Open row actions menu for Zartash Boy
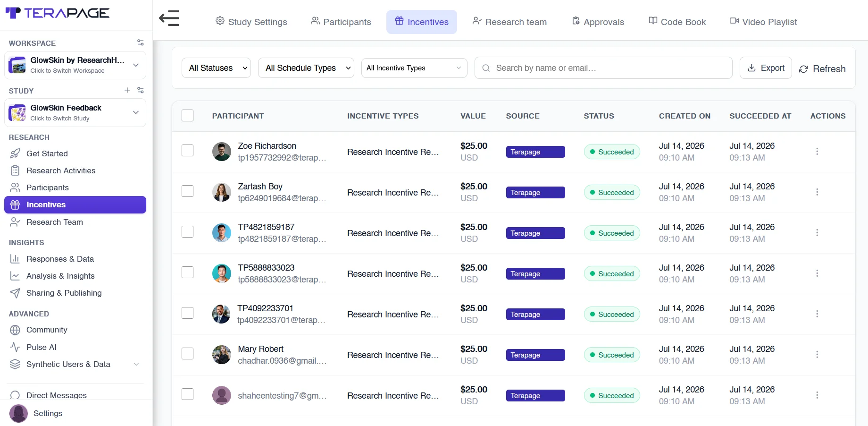The width and height of the screenshot is (868, 426). coord(817,192)
